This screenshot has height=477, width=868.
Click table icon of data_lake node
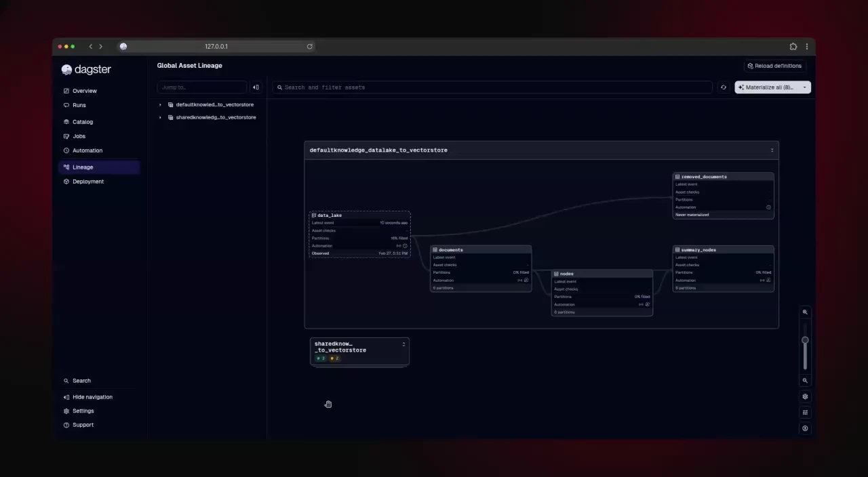[314, 215]
